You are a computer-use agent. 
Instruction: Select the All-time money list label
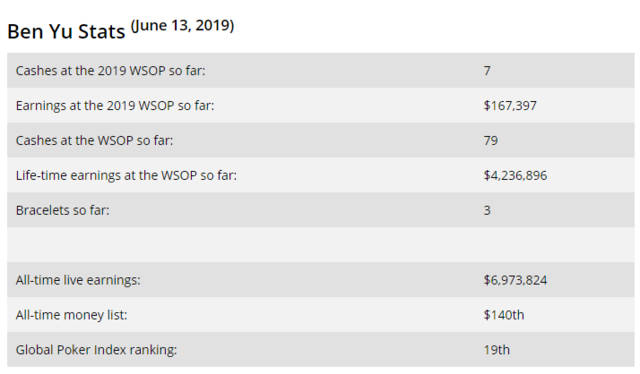pos(71,315)
